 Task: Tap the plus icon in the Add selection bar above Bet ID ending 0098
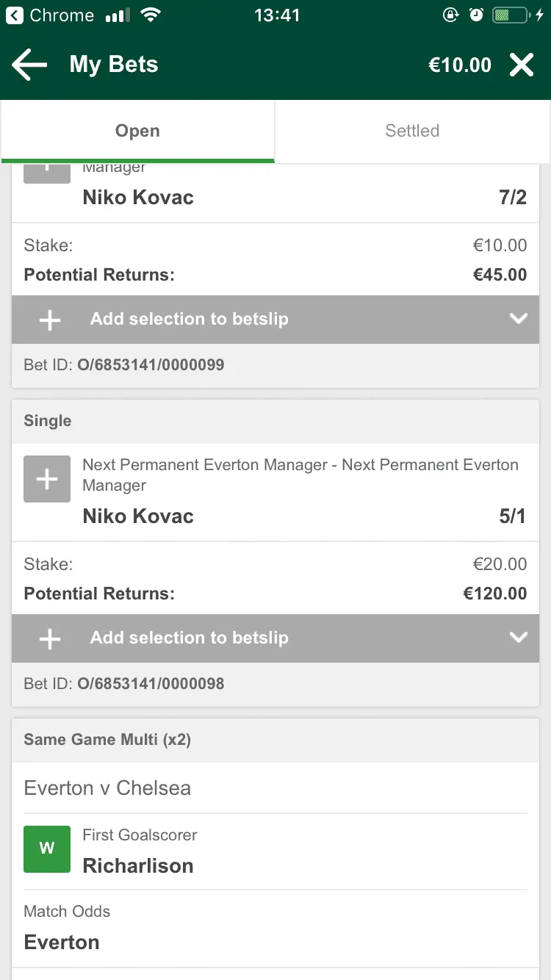pos(49,638)
